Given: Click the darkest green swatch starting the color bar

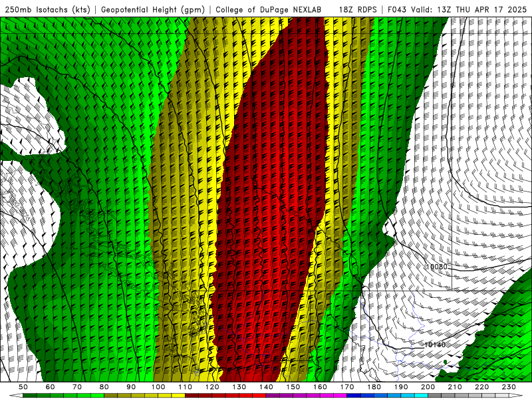Looking at the screenshot, I should [30, 396].
